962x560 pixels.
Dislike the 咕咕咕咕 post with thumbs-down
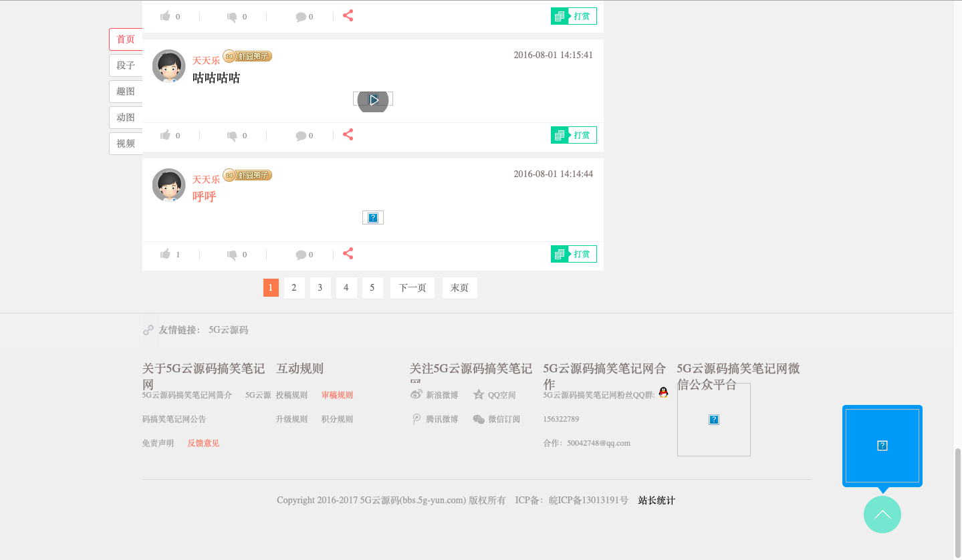(x=232, y=136)
